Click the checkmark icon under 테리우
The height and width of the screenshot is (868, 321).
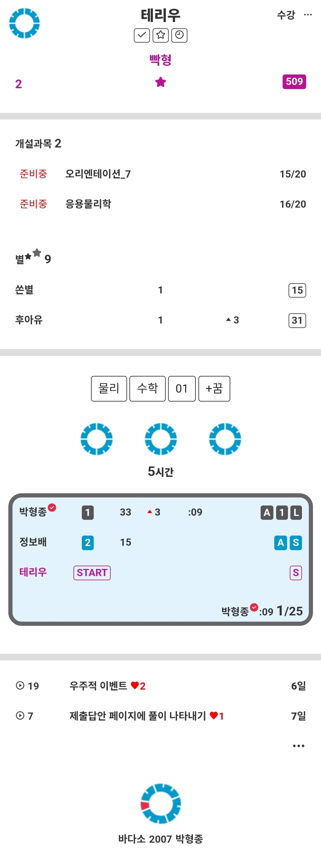[x=142, y=35]
